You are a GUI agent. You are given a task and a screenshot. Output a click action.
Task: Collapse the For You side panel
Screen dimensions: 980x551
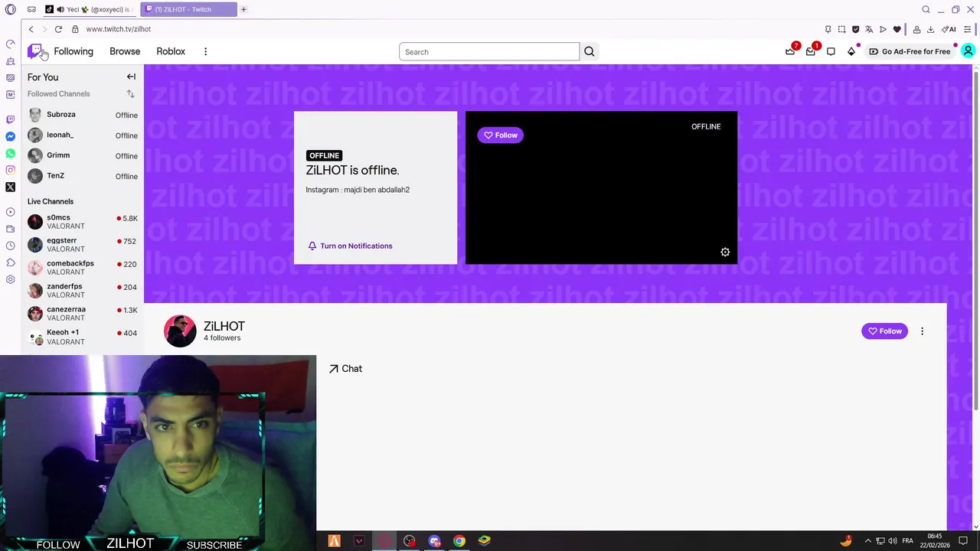(x=131, y=77)
